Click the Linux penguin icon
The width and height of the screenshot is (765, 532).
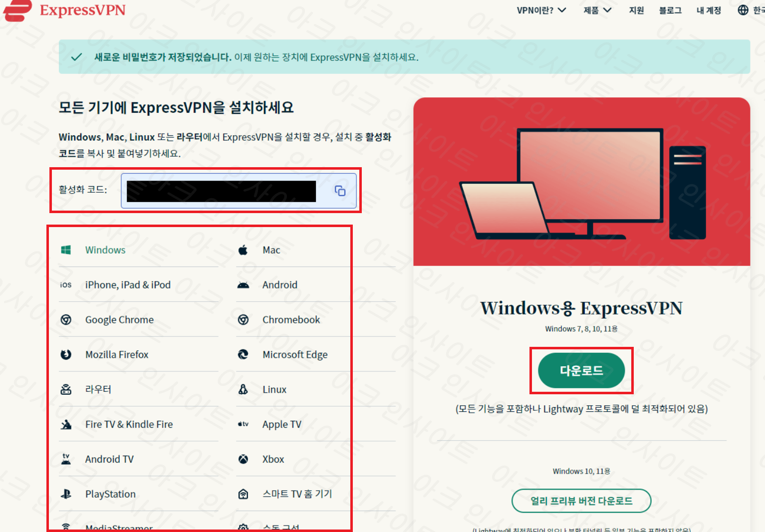click(x=243, y=389)
